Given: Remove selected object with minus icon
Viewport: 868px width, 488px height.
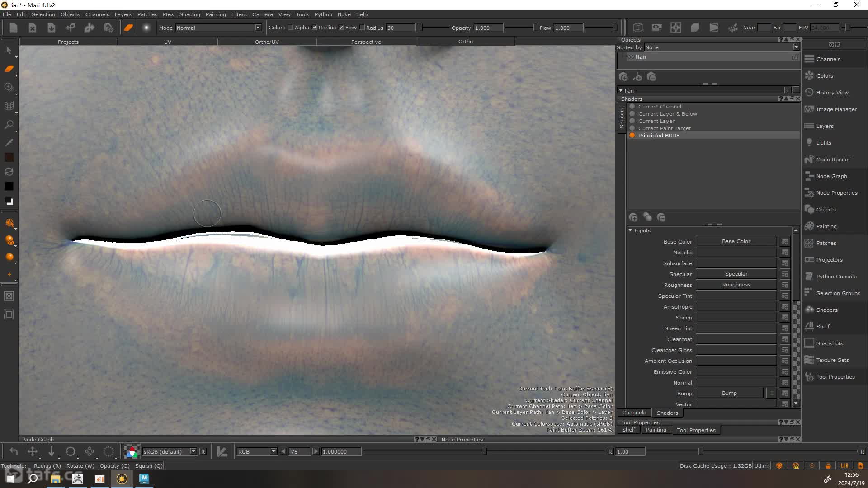Looking at the screenshot, I should click(651, 77).
